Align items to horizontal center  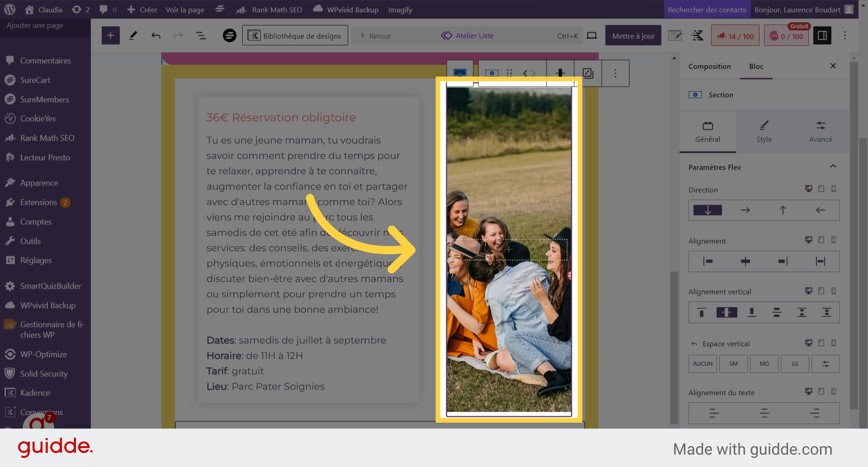point(745,261)
